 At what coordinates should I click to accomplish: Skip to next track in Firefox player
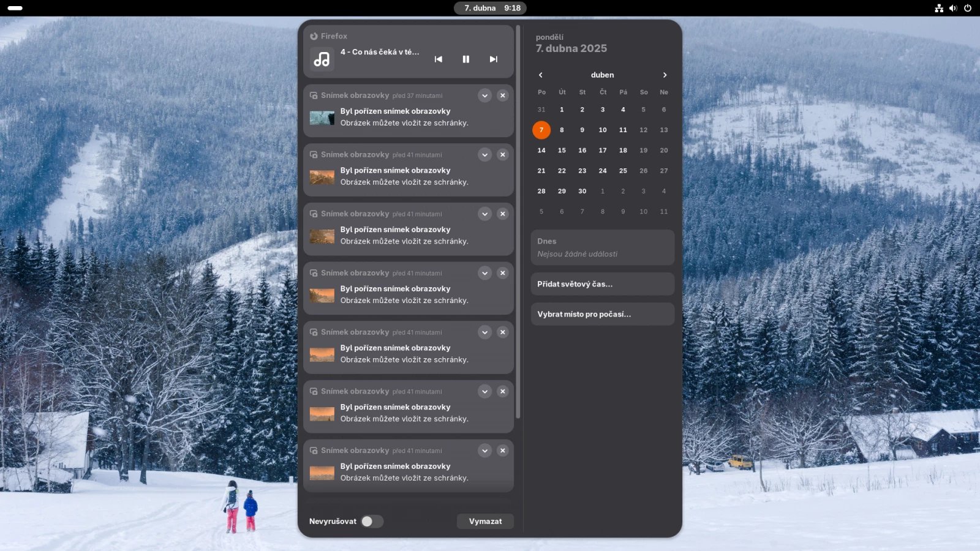point(493,59)
